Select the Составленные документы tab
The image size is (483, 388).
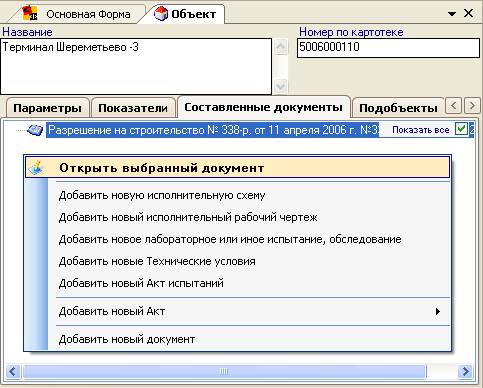point(263,107)
